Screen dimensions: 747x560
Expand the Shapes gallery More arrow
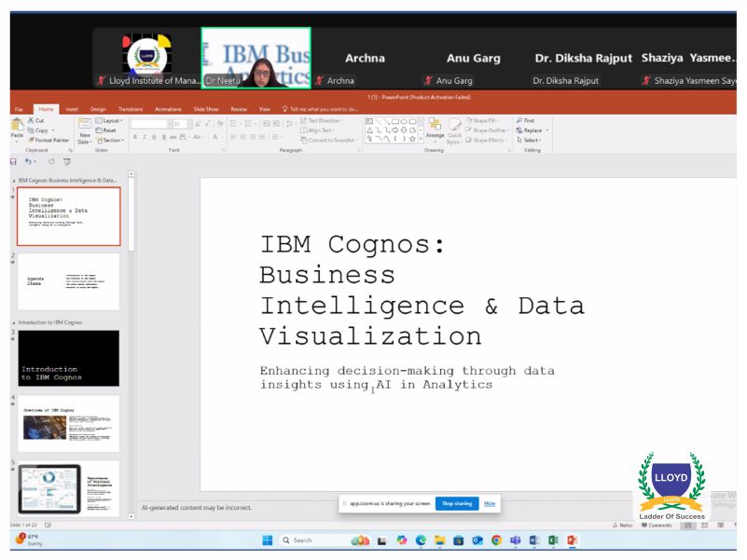(x=421, y=139)
